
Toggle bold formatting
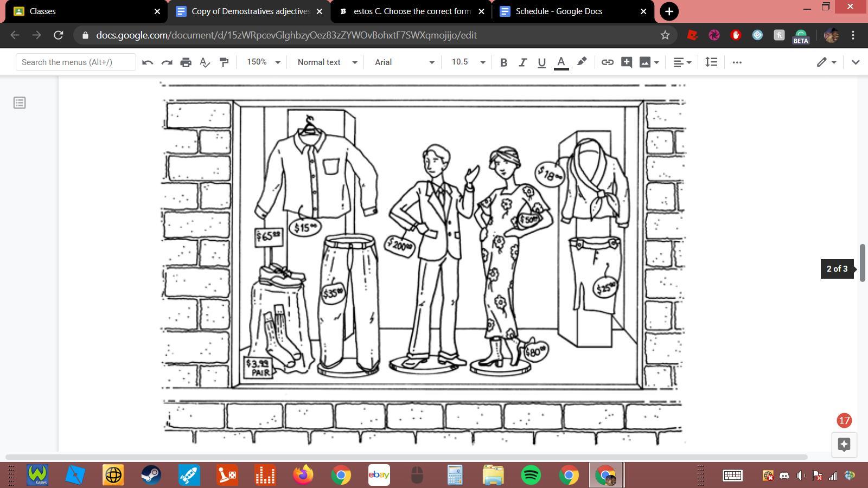(503, 62)
